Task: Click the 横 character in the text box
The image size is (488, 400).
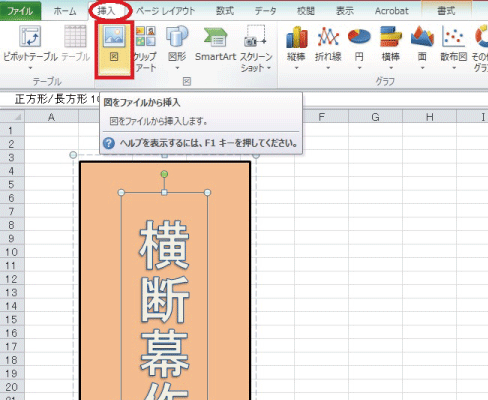Action: (x=164, y=244)
